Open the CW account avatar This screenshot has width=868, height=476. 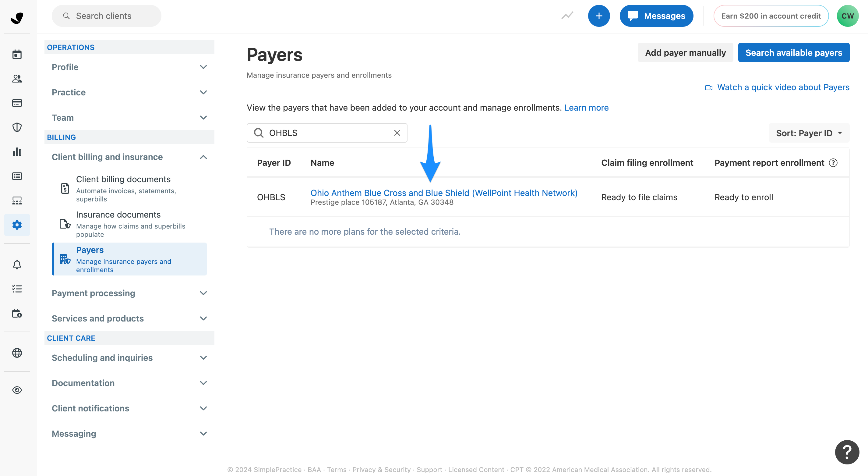[848, 16]
